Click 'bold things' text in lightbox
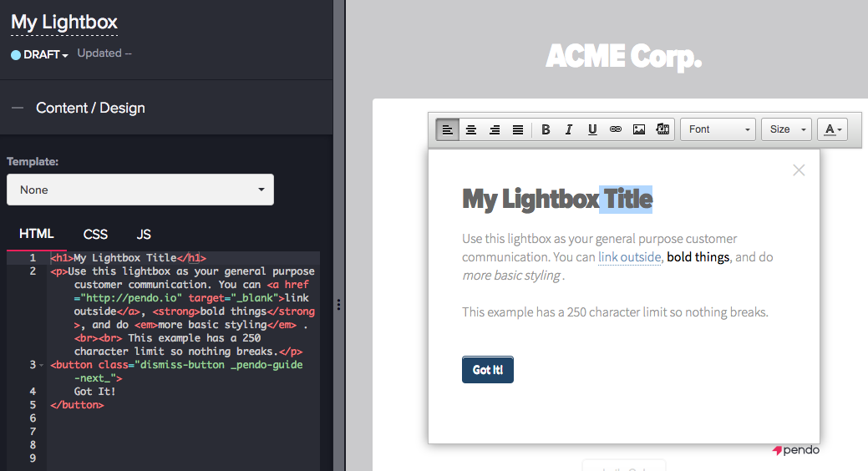 [x=698, y=257]
